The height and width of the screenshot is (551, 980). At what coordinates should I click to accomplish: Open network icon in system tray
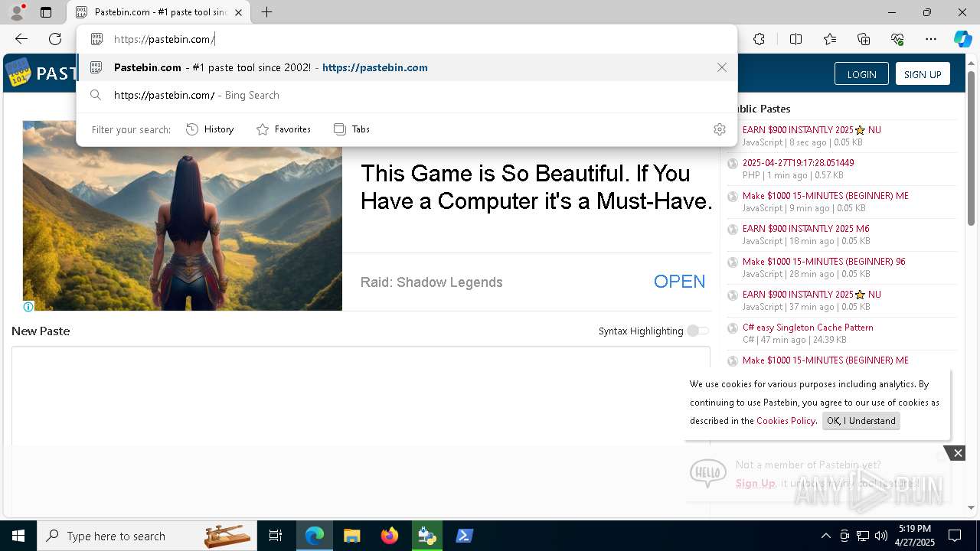click(x=863, y=536)
